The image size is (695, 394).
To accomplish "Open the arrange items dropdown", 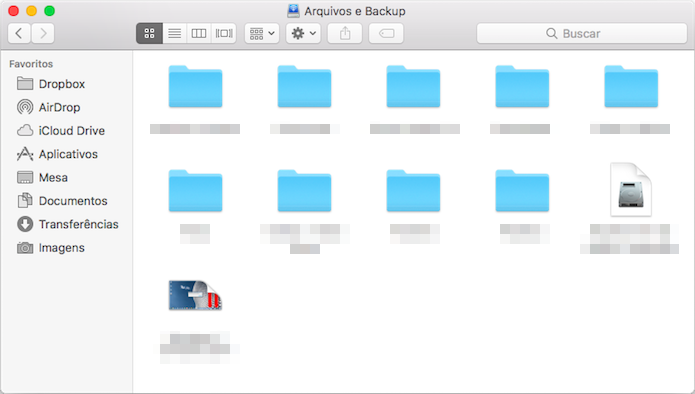I will [262, 33].
